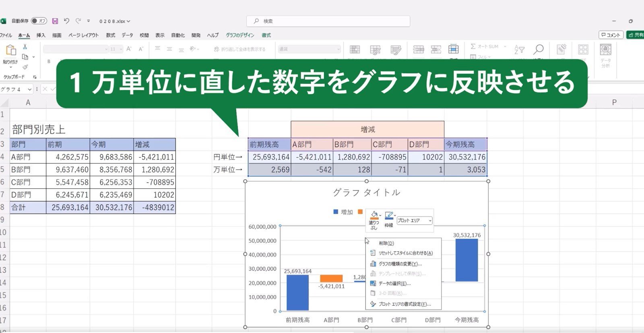Undo the last action
Screen dimensions: 644x333
(66, 21)
